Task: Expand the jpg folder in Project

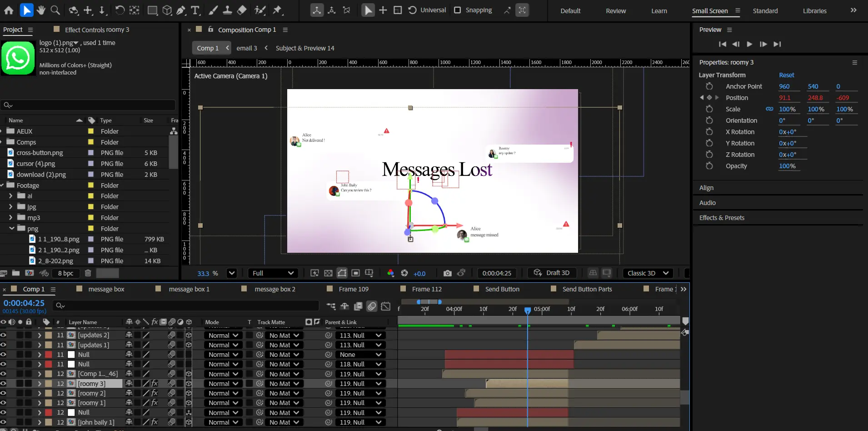Action: [10, 207]
